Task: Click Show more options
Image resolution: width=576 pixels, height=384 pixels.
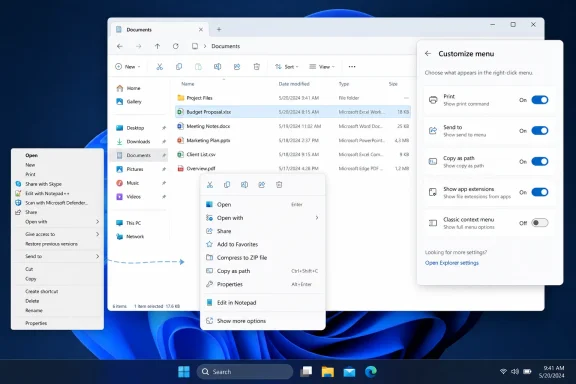Action: click(x=263, y=321)
